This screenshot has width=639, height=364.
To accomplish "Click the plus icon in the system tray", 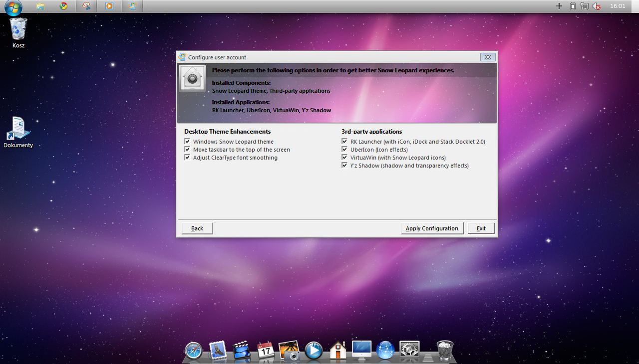I will pos(559,6).
